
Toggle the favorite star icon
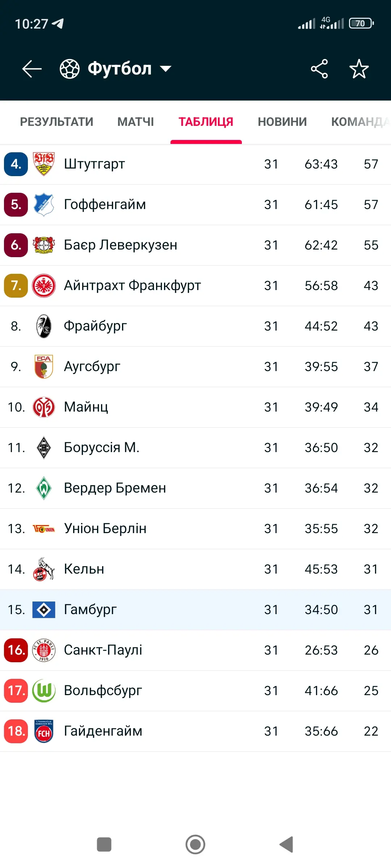coord(359,69)
